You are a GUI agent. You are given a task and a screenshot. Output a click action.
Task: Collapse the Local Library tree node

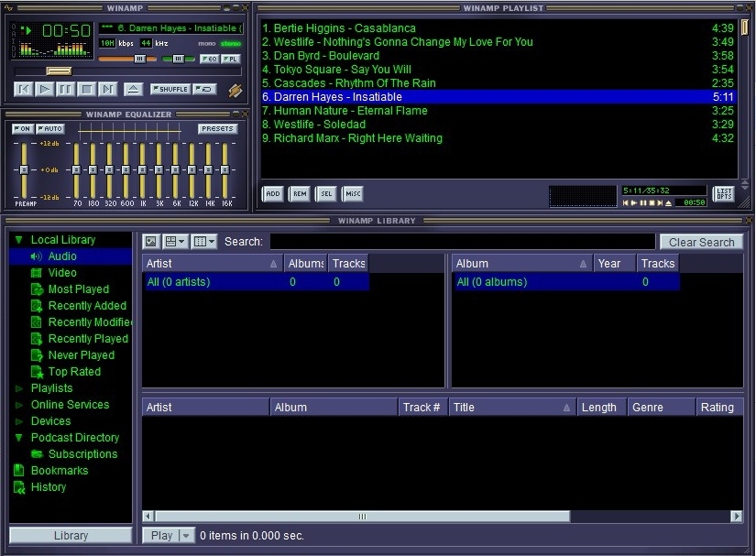(19, 239)
